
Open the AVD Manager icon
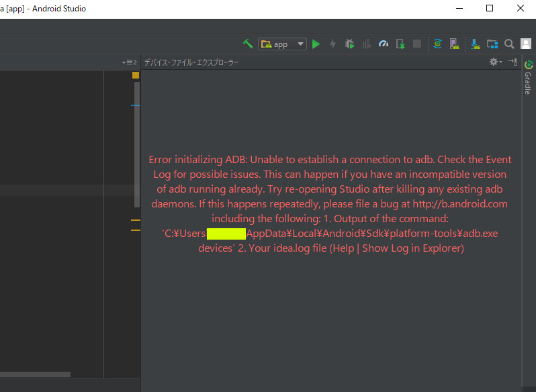454,44
